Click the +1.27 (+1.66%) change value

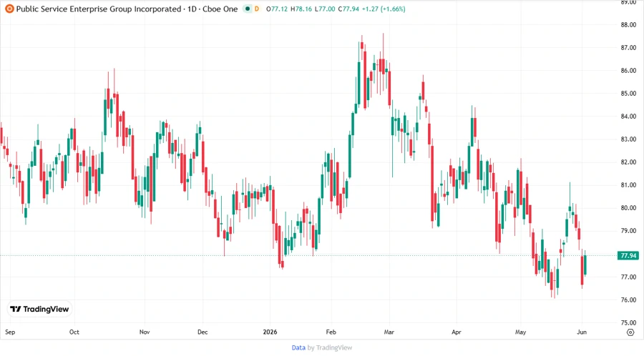coord(384,9)
